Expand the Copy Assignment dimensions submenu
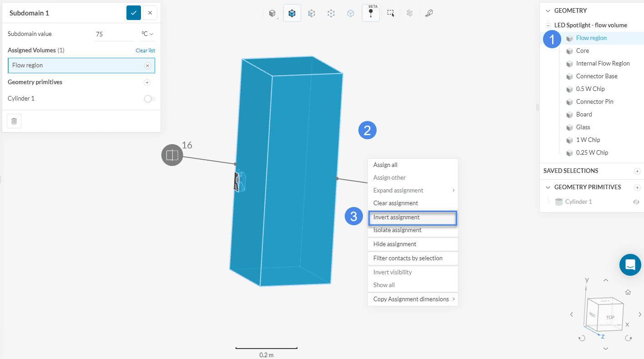Viewport: 644px width, 359px height. tap(413, 299)
